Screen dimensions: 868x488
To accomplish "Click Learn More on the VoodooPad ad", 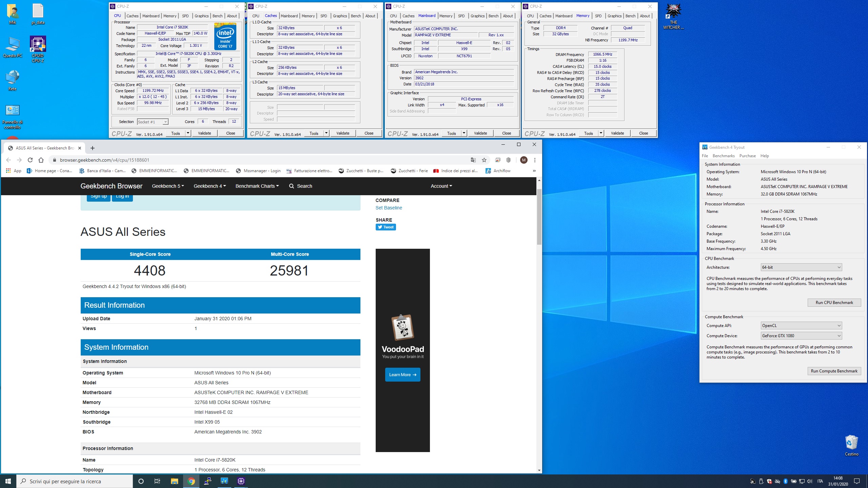I will tap(402, 375).
